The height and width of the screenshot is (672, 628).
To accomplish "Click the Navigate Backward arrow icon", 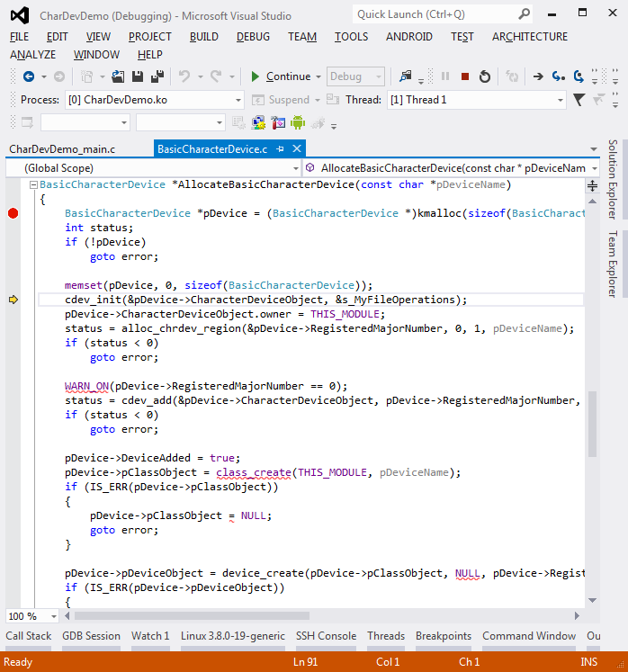I will 29,76.
